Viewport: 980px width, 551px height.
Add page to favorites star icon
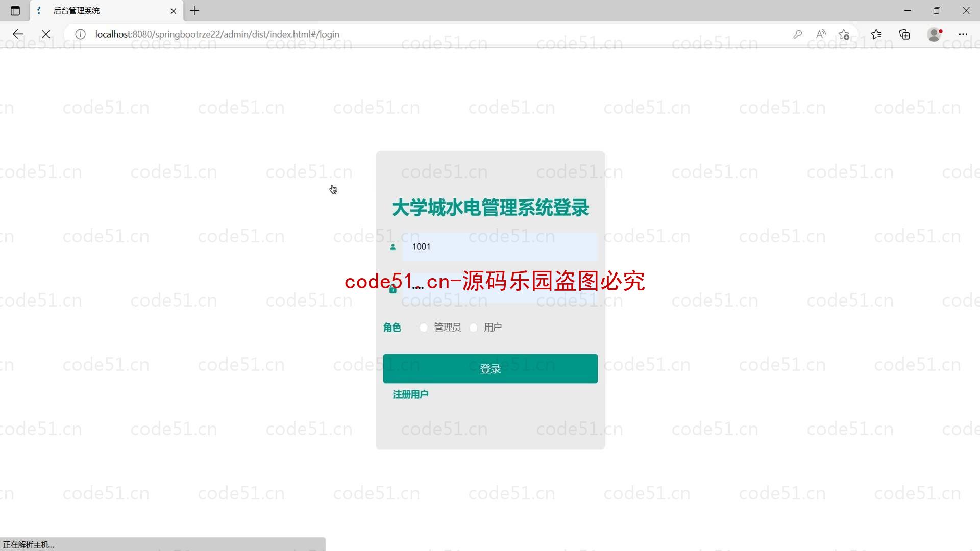coord(844,34)
